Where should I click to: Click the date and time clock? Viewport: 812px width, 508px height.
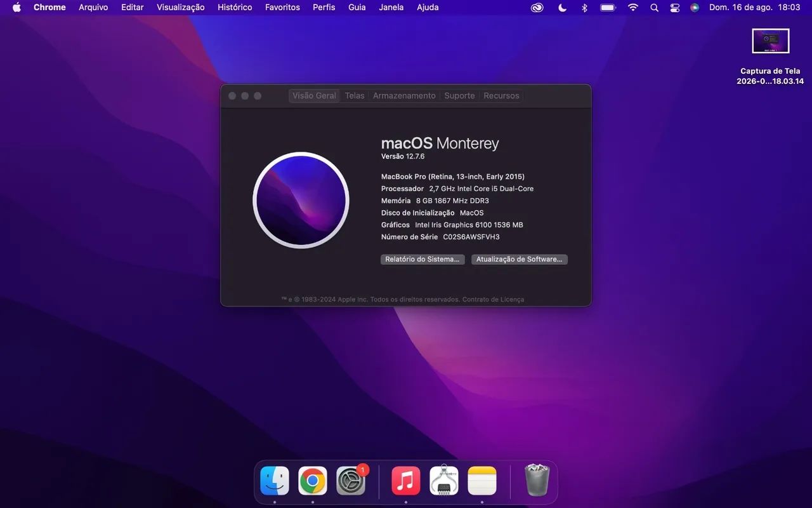[x=755, y=8]
